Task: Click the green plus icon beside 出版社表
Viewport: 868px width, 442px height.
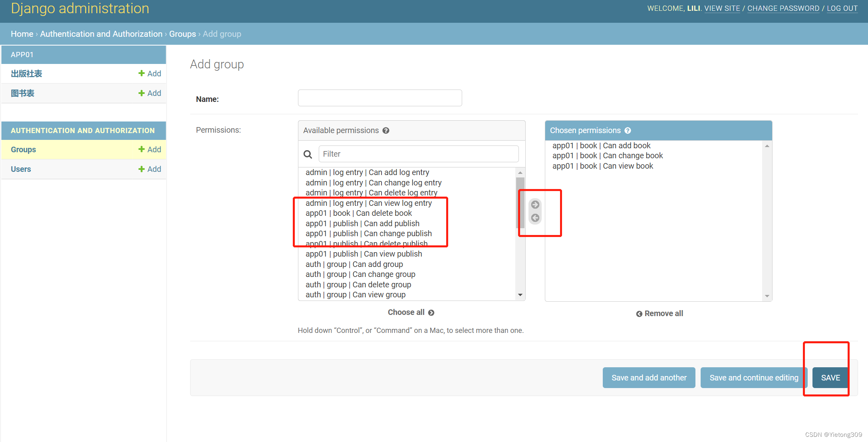Action: (x=141, y=74)
